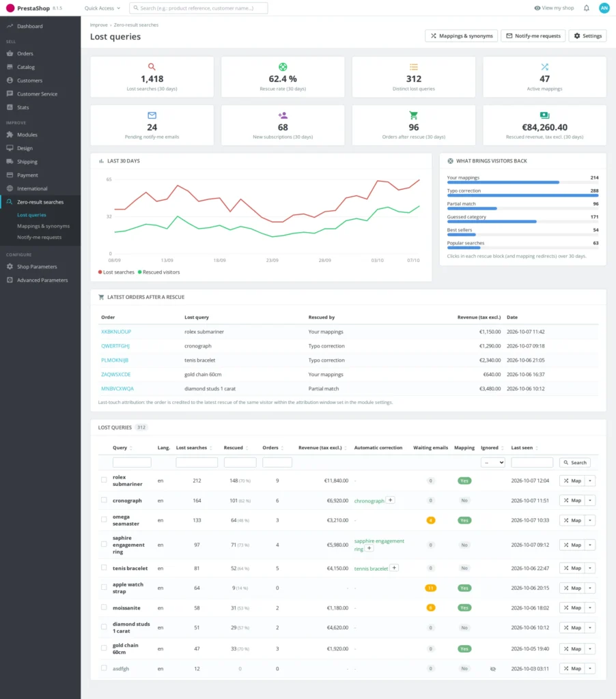The image size is (616, 699).
Task: Expand Map options arrow for moissanite
Action: click(590, 608)
